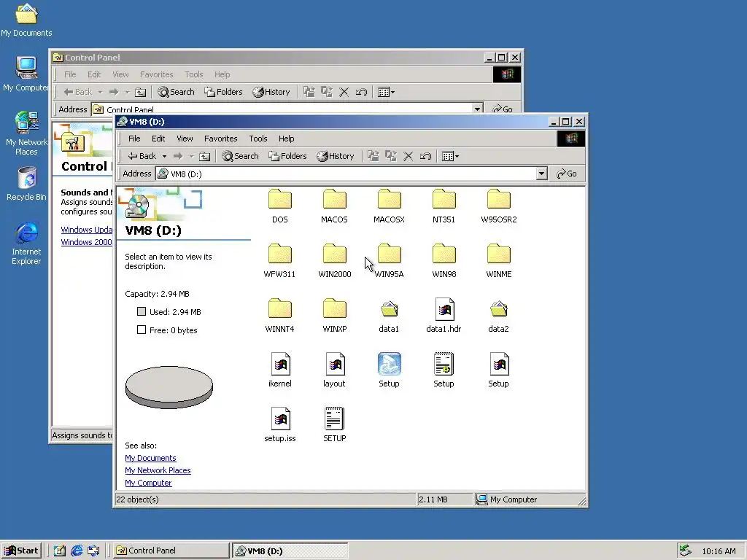Follow the My Documents link
The width and height of the screenshot is (747, 560).
[x=150, y=458]
